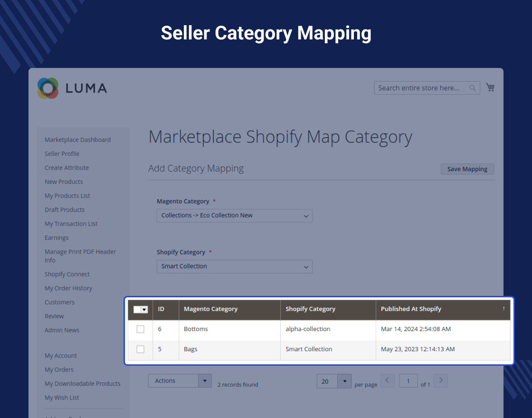Click the 2 records found text
Image resolution: width=532 pixels, height=418 pixels.
[x=238, y=385]
